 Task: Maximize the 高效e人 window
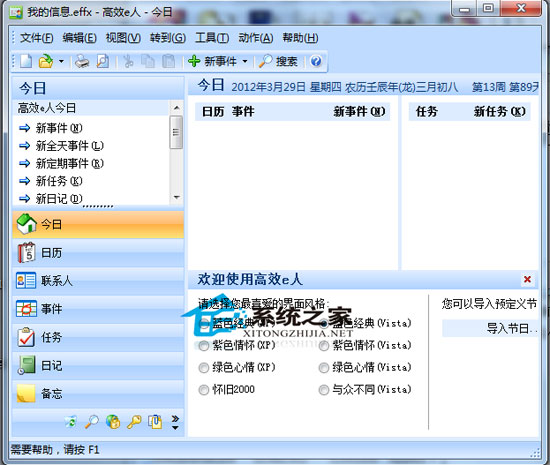(488, 8)
